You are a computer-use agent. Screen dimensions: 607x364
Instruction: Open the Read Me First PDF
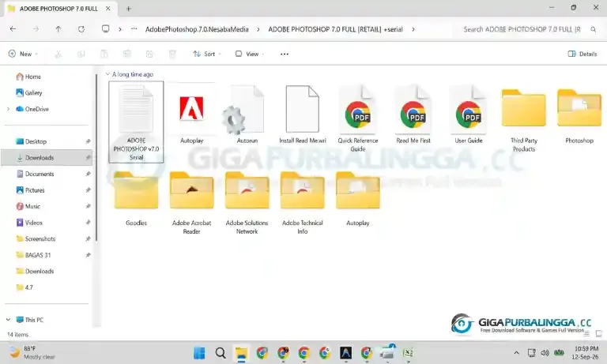pyautogui.click(x=413, y=114)
